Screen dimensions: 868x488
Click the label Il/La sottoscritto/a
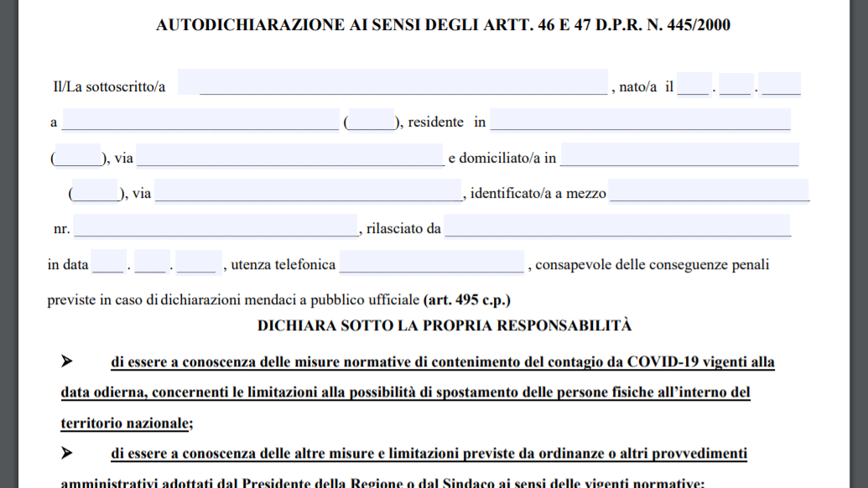point(109,87)
